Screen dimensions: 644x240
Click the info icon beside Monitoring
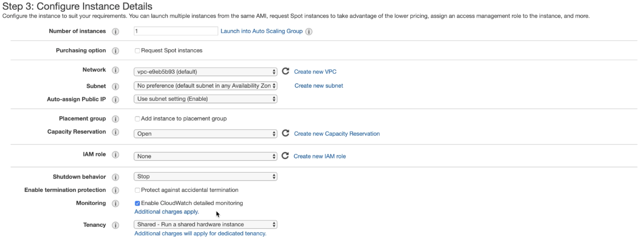(115, 203)
